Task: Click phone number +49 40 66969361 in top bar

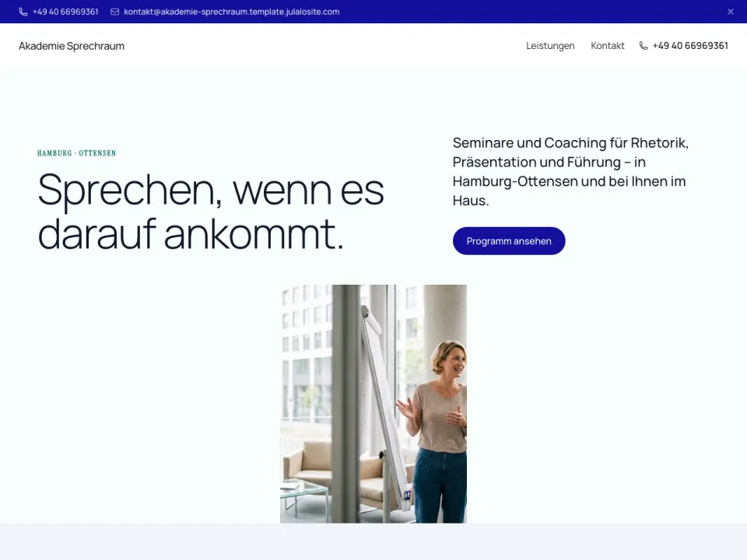Action: coord(65,12)
